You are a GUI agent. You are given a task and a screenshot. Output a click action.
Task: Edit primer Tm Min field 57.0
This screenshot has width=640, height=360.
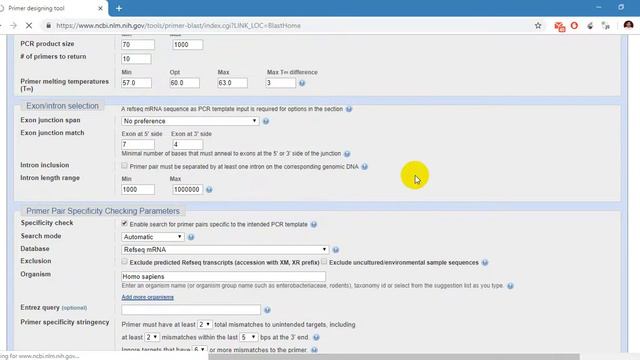(x=136, y=83)
